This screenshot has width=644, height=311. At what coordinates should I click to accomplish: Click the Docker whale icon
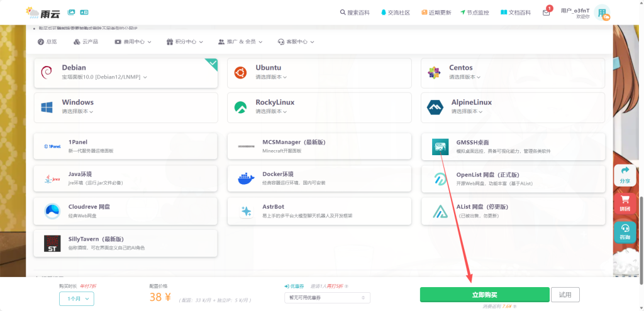pos(247,179)
